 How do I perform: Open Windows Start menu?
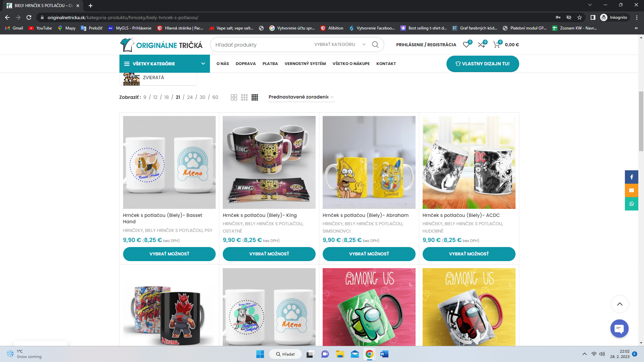(x=260, y=354)
